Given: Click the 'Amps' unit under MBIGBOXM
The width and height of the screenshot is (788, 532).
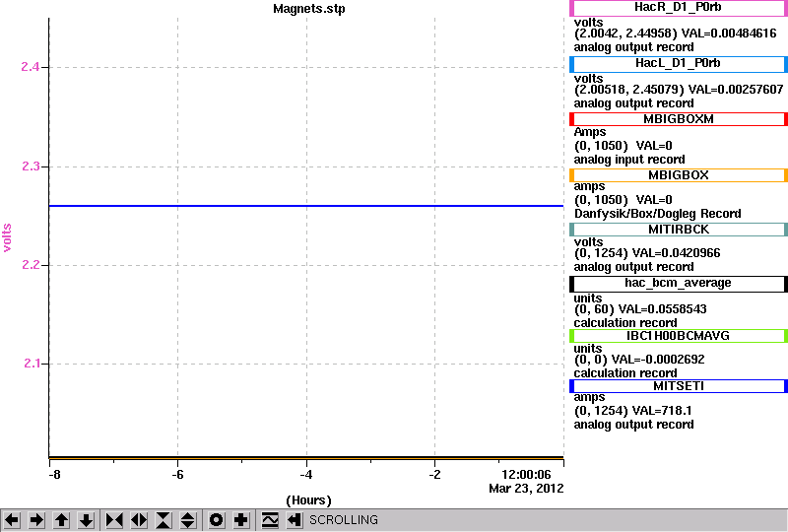Looking at the screenshot, I should (590, 132).
